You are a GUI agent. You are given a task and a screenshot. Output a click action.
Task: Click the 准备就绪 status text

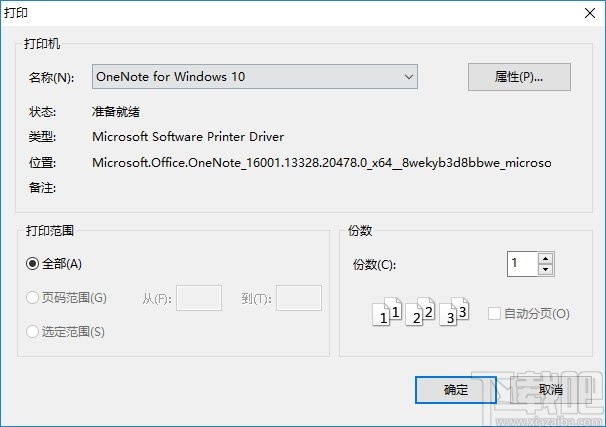tap(116, 112)
